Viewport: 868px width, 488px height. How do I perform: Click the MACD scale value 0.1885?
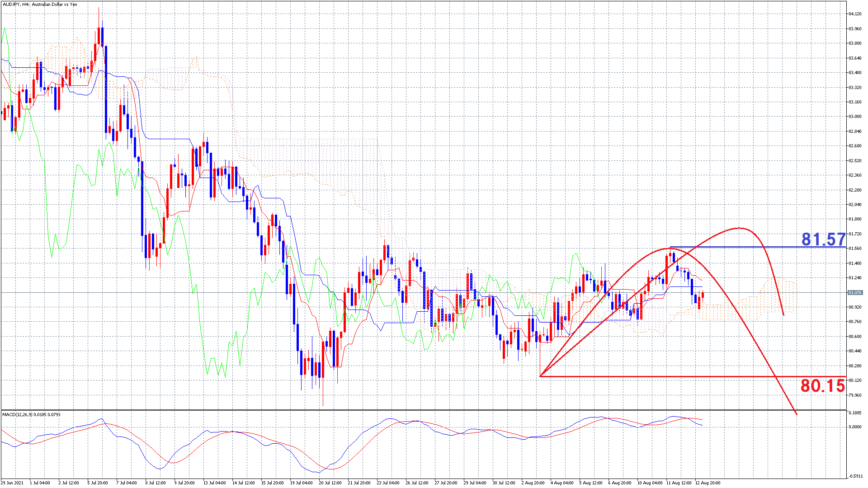[854, 413]
